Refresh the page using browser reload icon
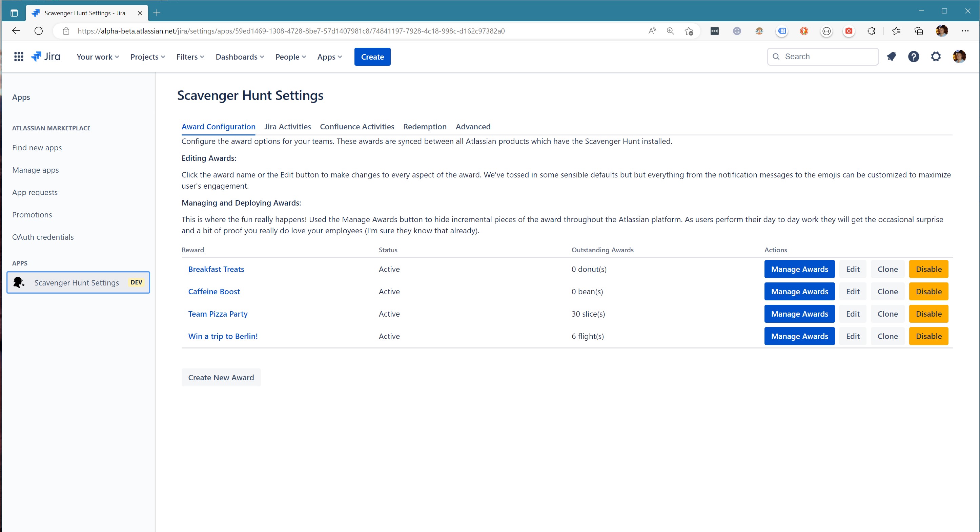This screenshot has height=532, width=980. pyautogui.click(x=38, y=31)
